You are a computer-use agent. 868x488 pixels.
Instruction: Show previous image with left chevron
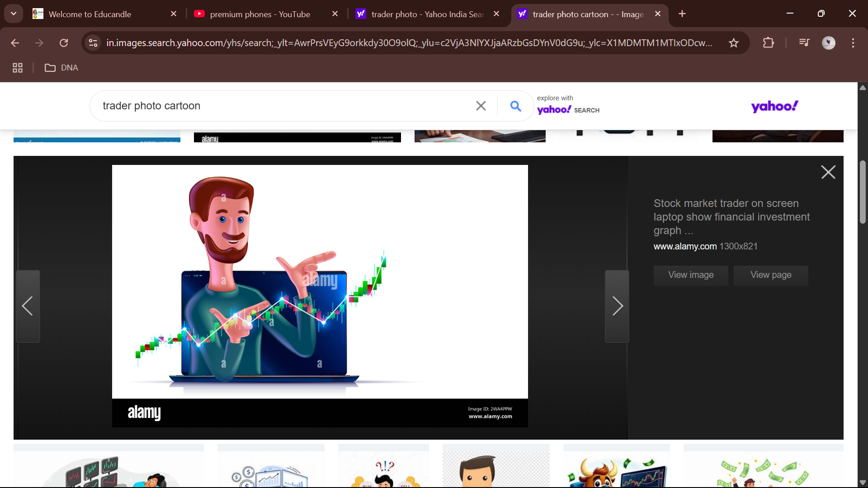click(x=28, y=306)
